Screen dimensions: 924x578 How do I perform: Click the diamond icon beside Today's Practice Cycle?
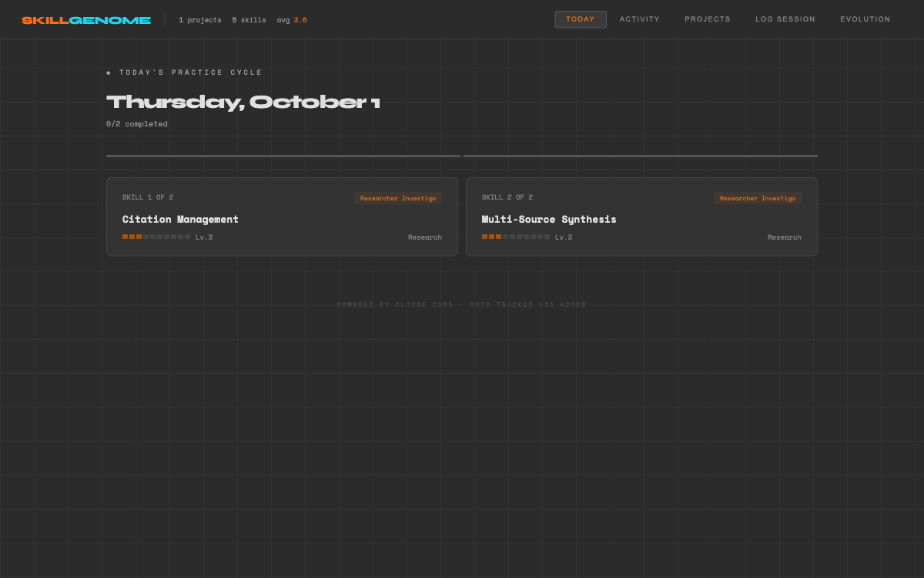click(109, 72)
